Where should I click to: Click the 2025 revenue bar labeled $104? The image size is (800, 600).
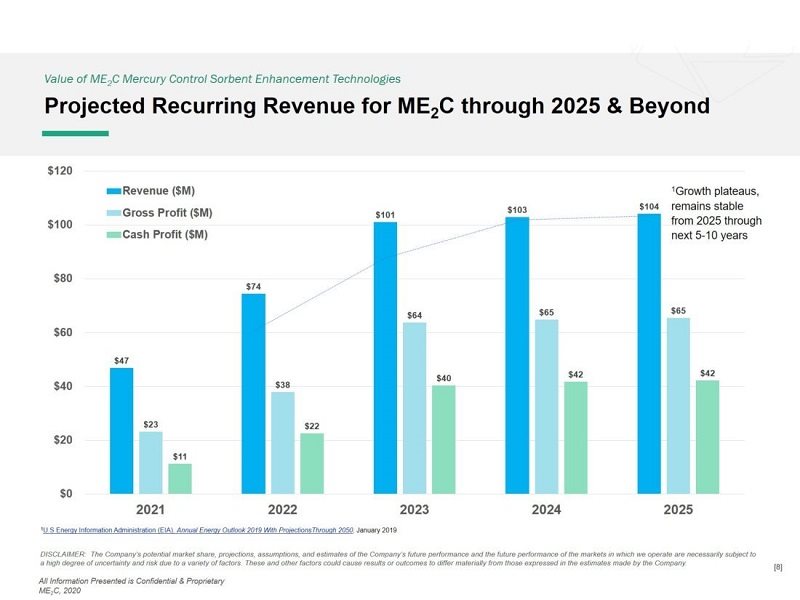point(649,353)
